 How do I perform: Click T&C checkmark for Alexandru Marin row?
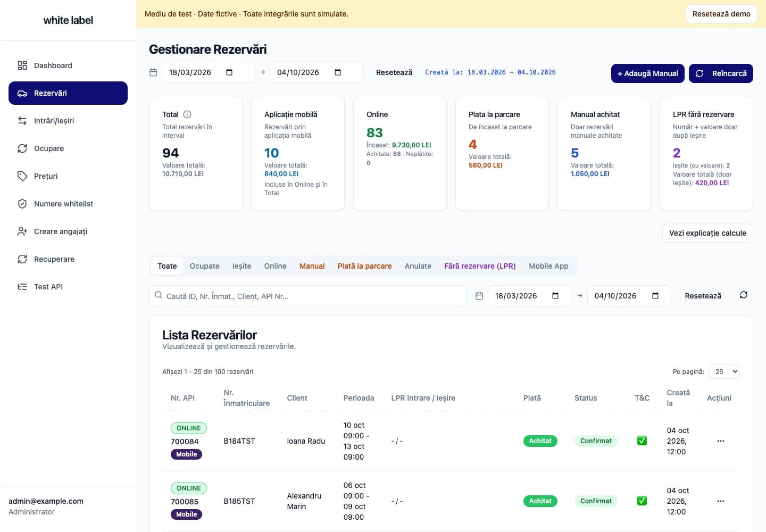tap(642, 501)
